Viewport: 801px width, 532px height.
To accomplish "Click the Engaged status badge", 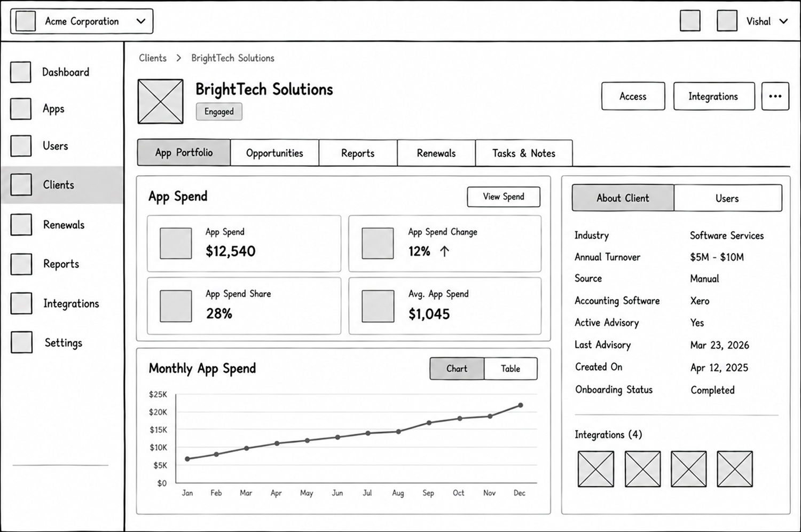I will pos(219,112).
